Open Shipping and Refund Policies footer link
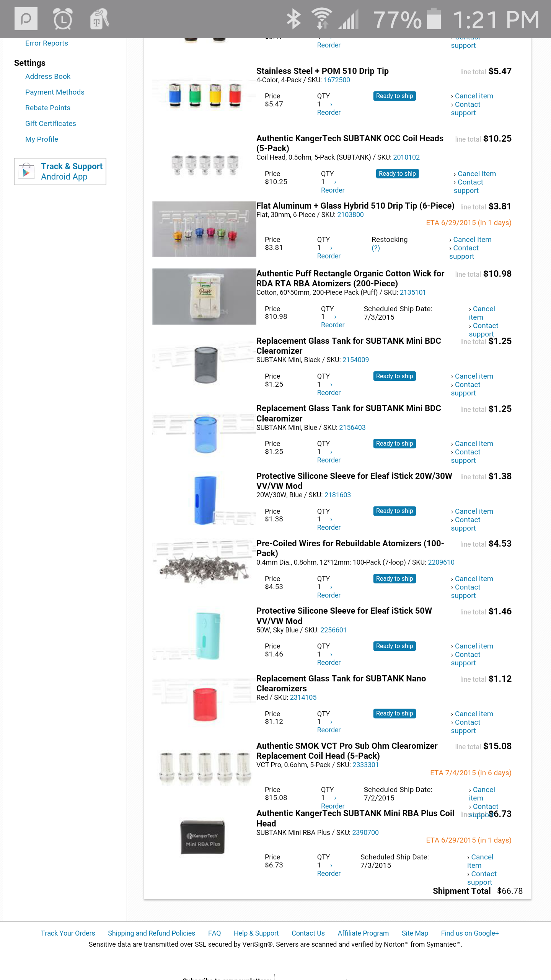 tap(152, 933)
